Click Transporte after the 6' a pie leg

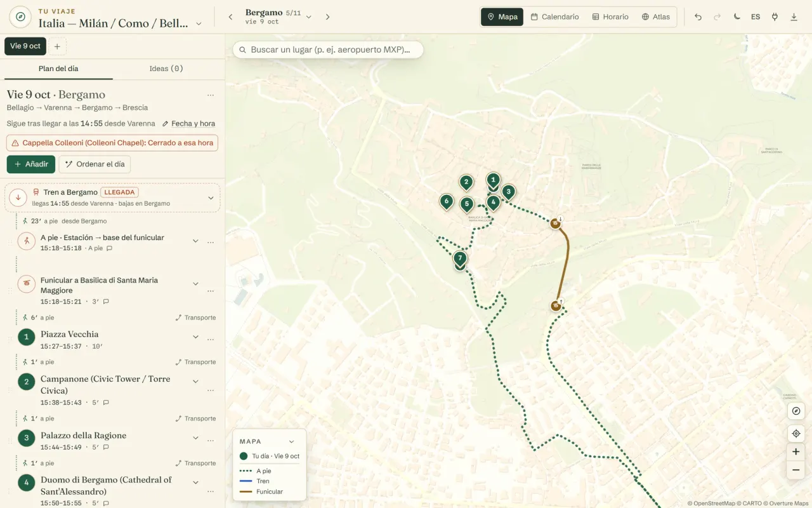(195, 317)
